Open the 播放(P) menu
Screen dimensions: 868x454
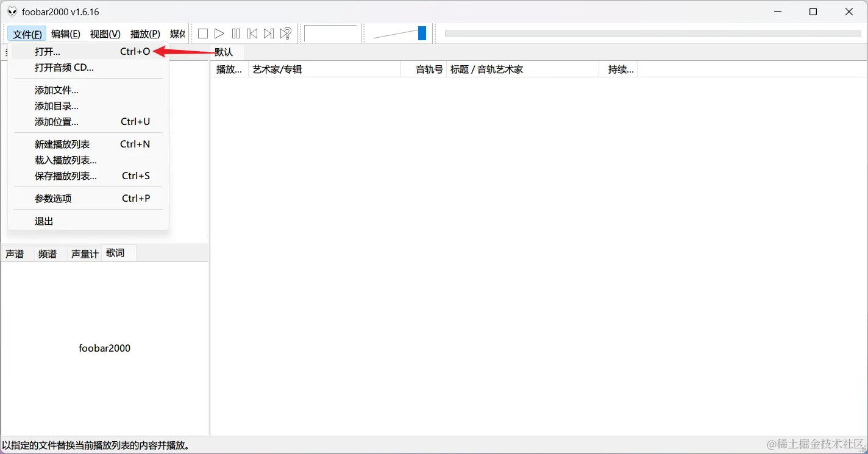pyautogui.click(x=145, y=34)
